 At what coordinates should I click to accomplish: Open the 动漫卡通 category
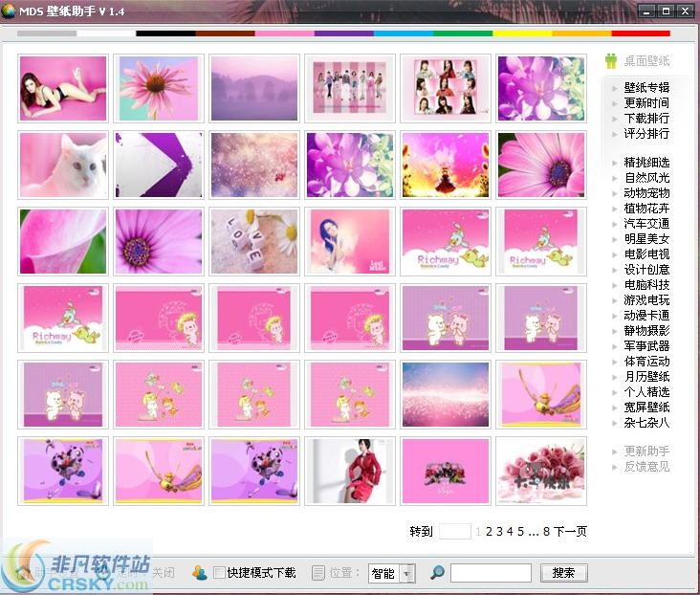tap(646, 315)
